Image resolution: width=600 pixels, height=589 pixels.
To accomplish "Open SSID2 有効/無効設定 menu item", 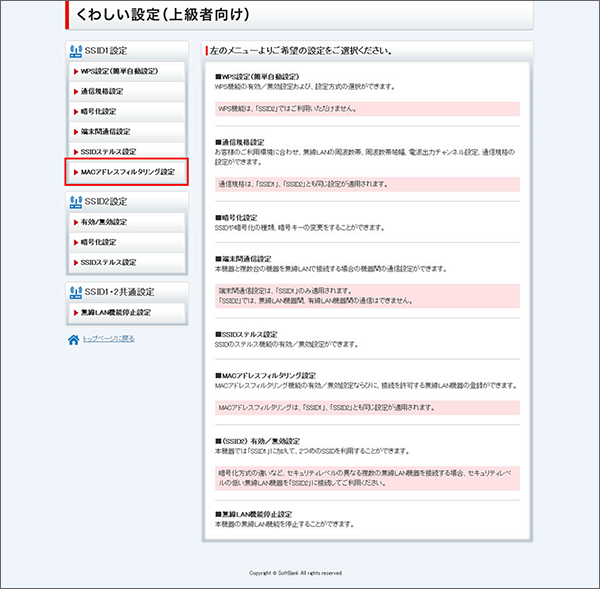I will click(x=127, y=222).
